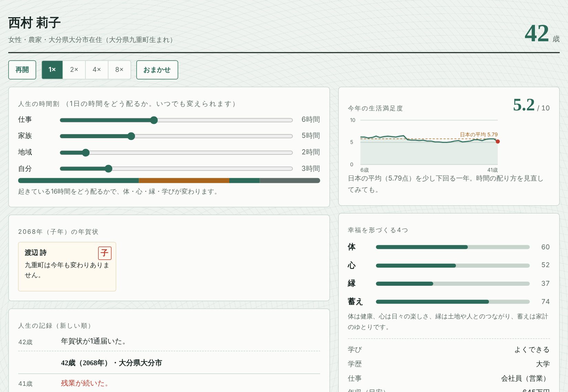Click the よくできる learning value
This screenshot has width=568, height=392.
coord(532,349)
